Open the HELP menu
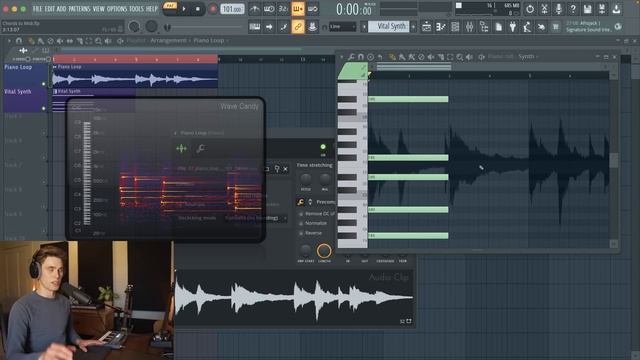Viewport: 640px width, 360px height. click(x=151, y=9)
